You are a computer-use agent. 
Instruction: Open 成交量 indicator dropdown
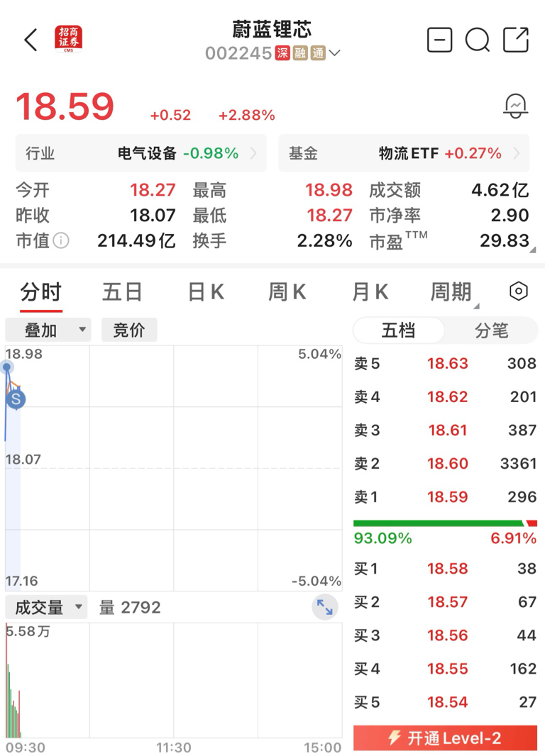tap(46, 608)
